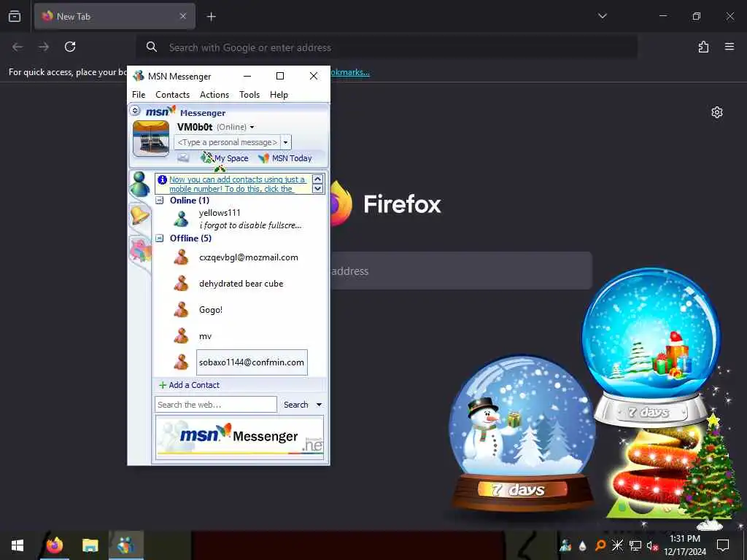This screenshot has height=560, width=747.
Task: Click the gifts snow globe widget
Action: 651,346
